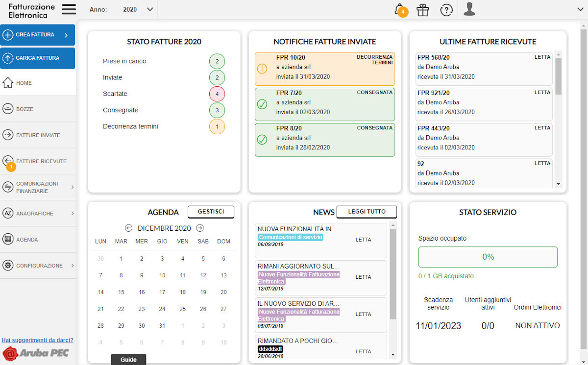Viewport: 588px width, 365px height.
Task: Click the Aruba PEC logo
Action: click(x=36, y=353)
